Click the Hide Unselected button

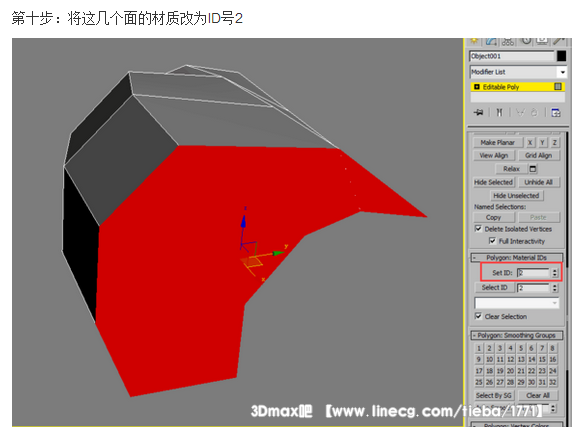click(517, 196)
